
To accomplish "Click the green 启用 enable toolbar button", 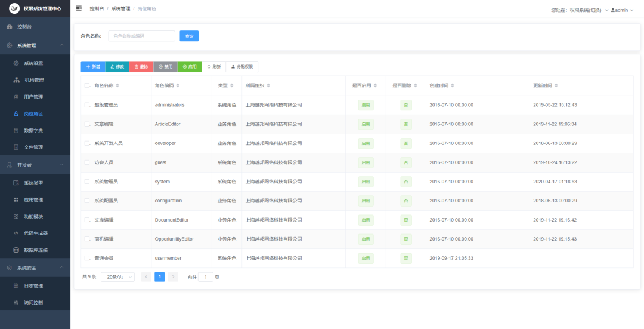I will point(190,67).
